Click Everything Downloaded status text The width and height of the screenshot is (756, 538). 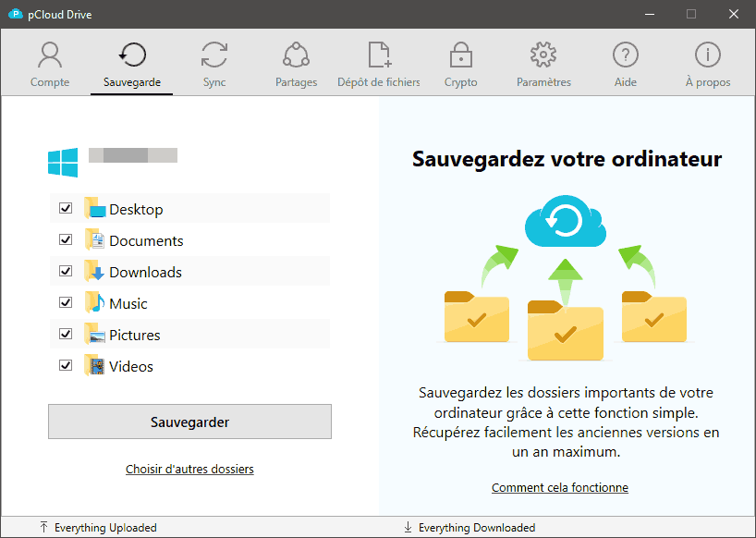coord(477,528)
